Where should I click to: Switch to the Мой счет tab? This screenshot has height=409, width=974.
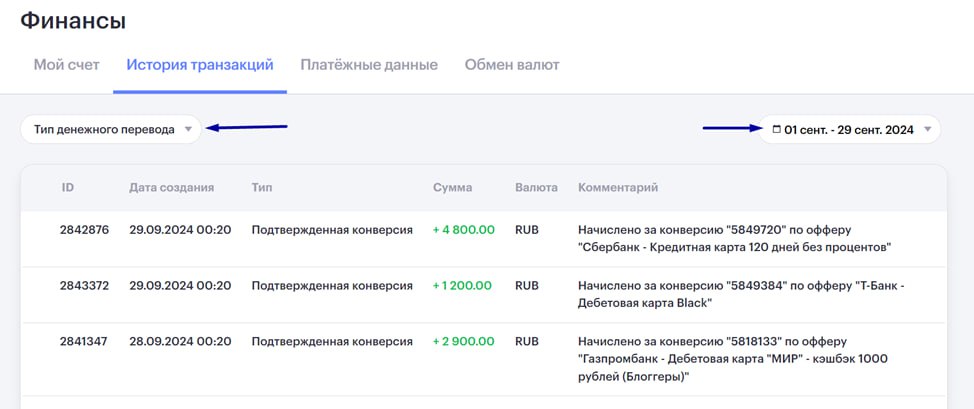pyautogui.click(x=66, y=65)
